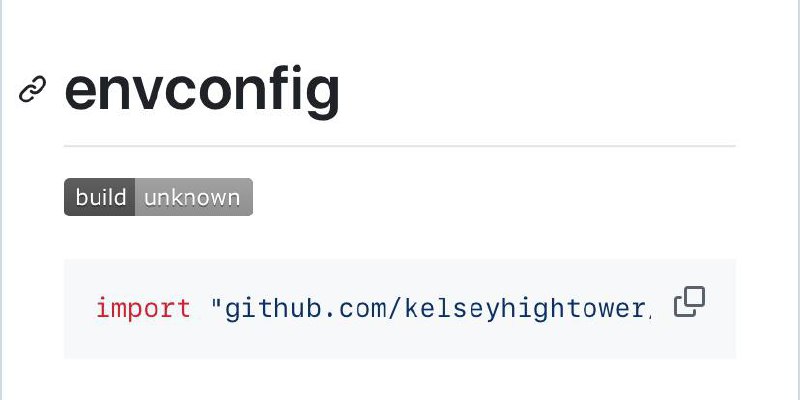The width and height of the screenshot is (800, 400).
Task: Click the gray "unknown" status on the badge
Action: click(x=194, y=197)
